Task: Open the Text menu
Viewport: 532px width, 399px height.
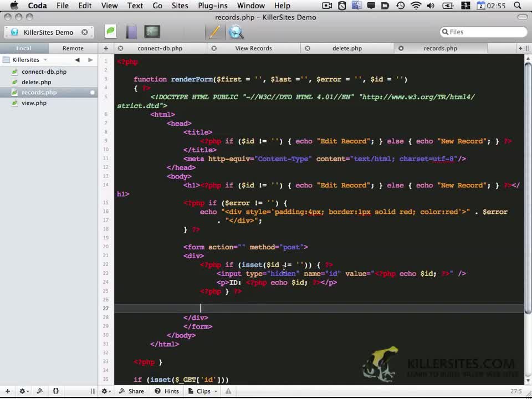Action: 135,6
